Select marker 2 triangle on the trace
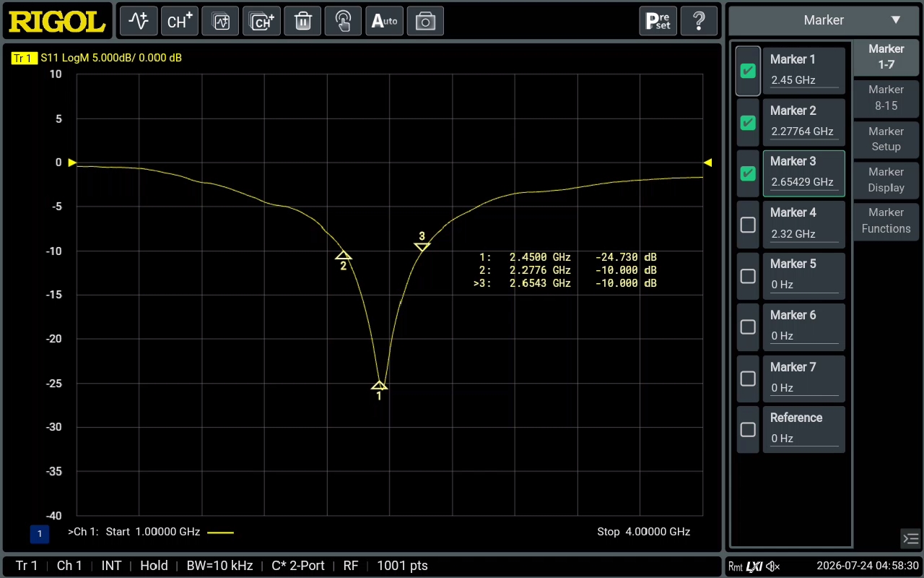Viewport: 924px width, 578px height. pos(344,255)
